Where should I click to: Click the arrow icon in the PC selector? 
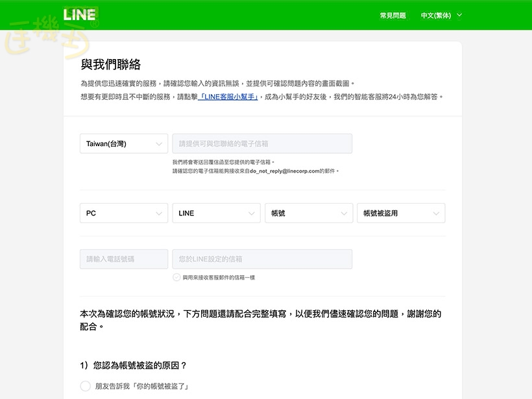click(159, 213)
